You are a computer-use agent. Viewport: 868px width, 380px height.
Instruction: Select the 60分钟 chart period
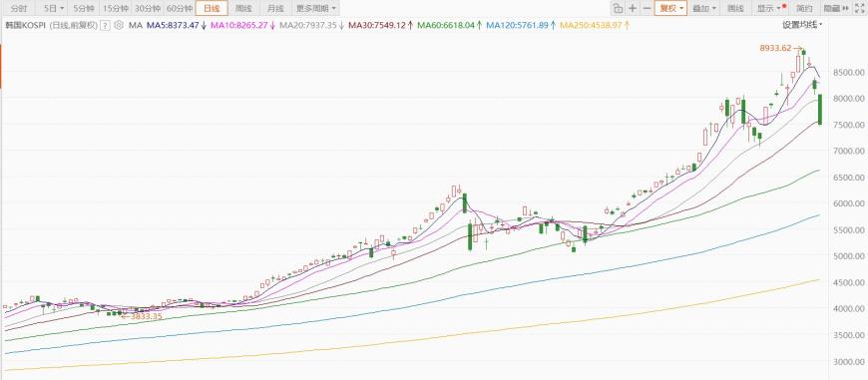[180, 8]
